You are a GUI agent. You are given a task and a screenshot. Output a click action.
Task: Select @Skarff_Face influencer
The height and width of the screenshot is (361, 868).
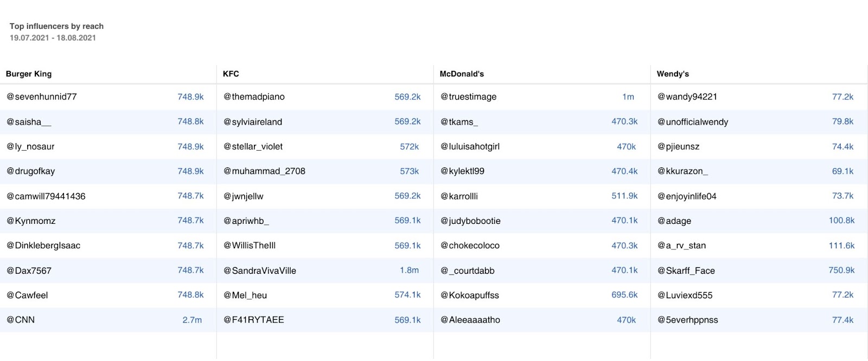(x=686, y=270)
